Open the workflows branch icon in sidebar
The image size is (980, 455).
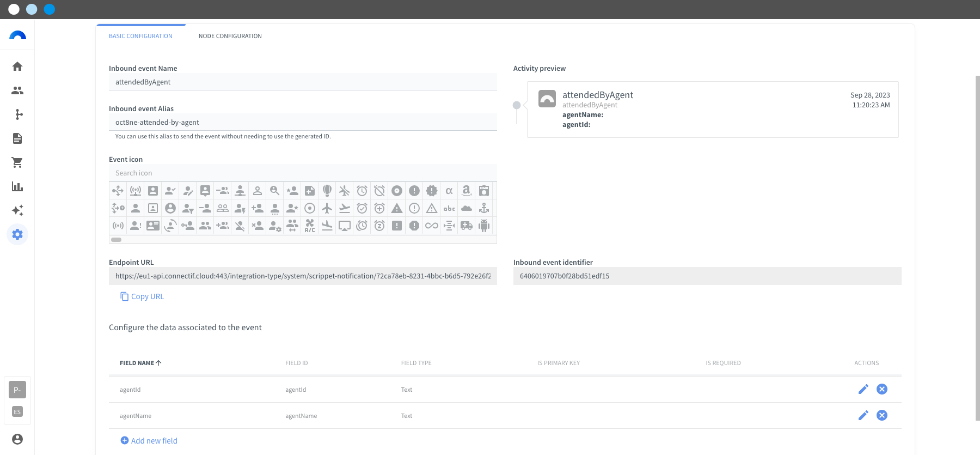coord(18,114)
